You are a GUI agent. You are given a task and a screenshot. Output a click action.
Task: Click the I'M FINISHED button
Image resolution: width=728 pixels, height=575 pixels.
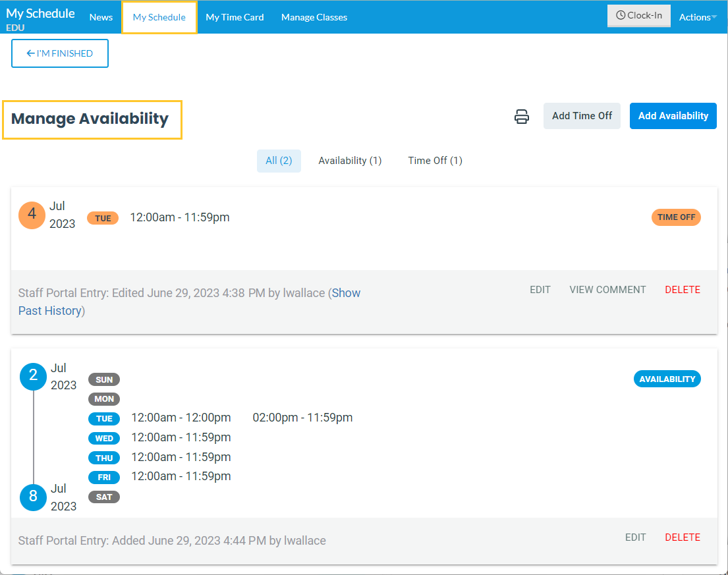[x=60, y=53]
